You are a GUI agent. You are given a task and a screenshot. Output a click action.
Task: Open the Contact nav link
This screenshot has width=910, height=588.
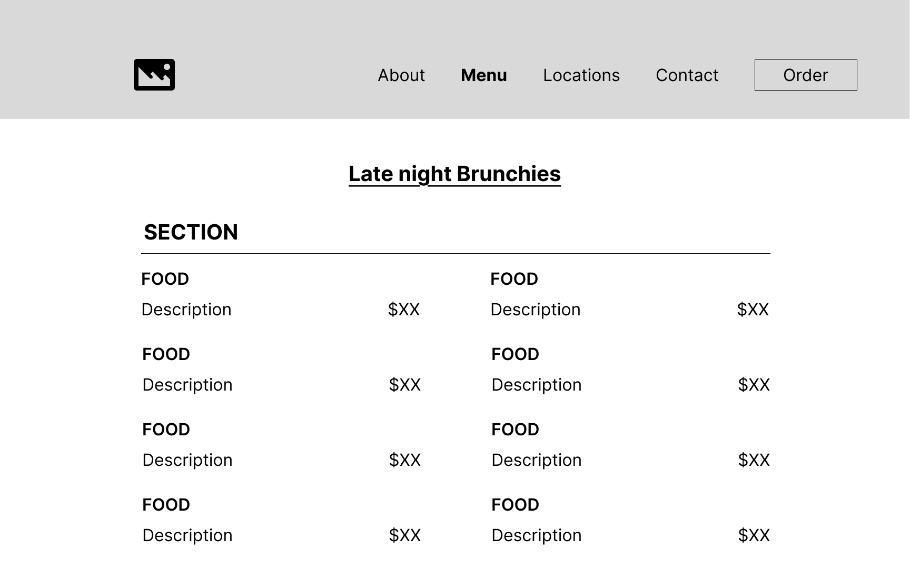[x=687, y=75]
